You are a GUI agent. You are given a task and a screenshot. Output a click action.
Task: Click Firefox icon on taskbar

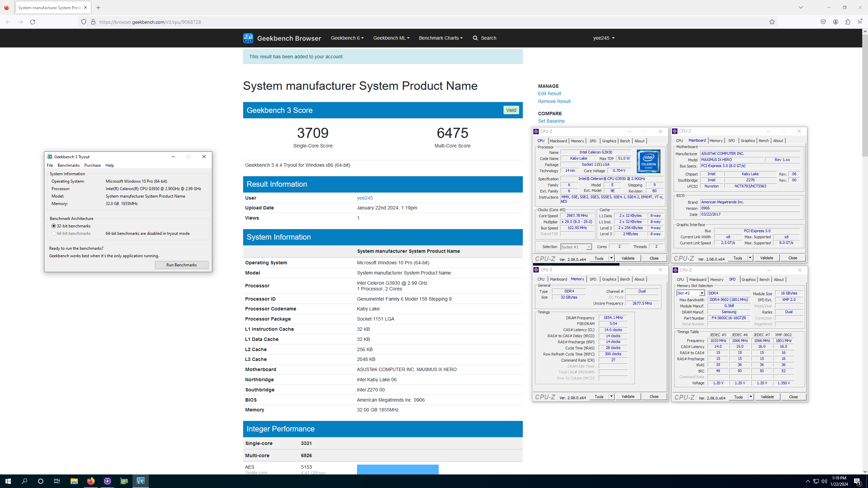(91, 481)
